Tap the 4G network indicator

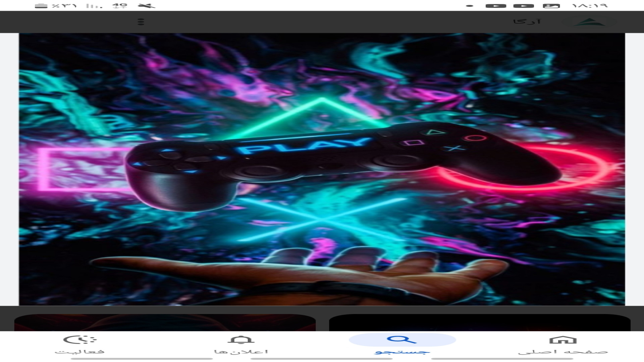[120, 6]
